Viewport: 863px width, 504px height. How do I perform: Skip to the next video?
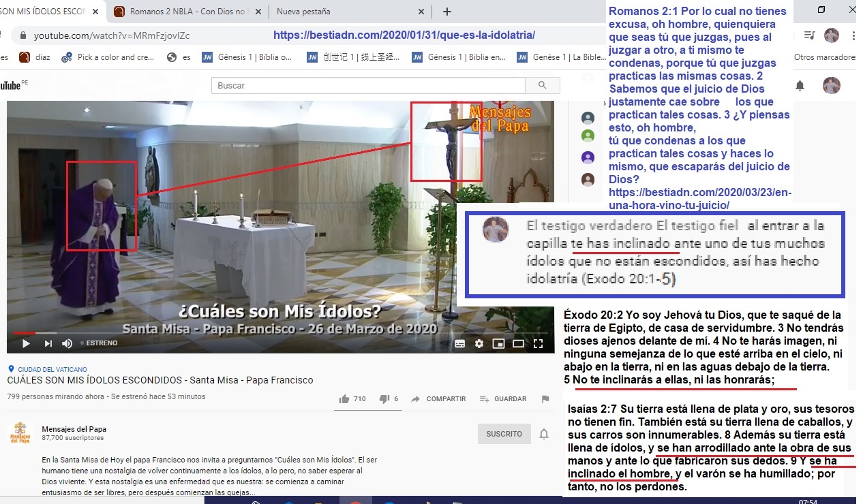coord(48,343)
